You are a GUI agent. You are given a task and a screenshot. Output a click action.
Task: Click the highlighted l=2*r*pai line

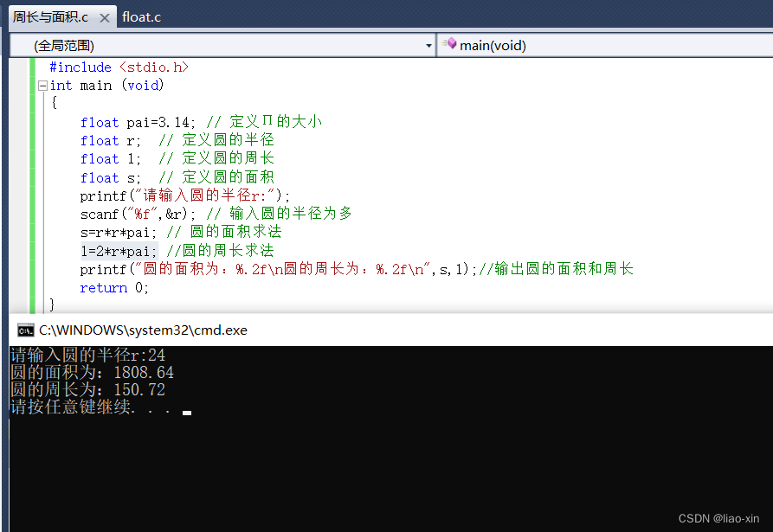[x=119, y=251]
